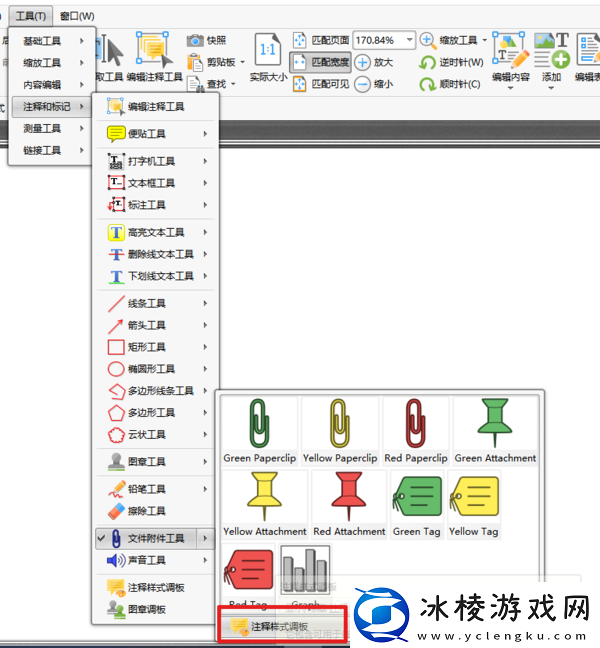Click the 匹配可见 fit visible button

[x=321, y=84]
